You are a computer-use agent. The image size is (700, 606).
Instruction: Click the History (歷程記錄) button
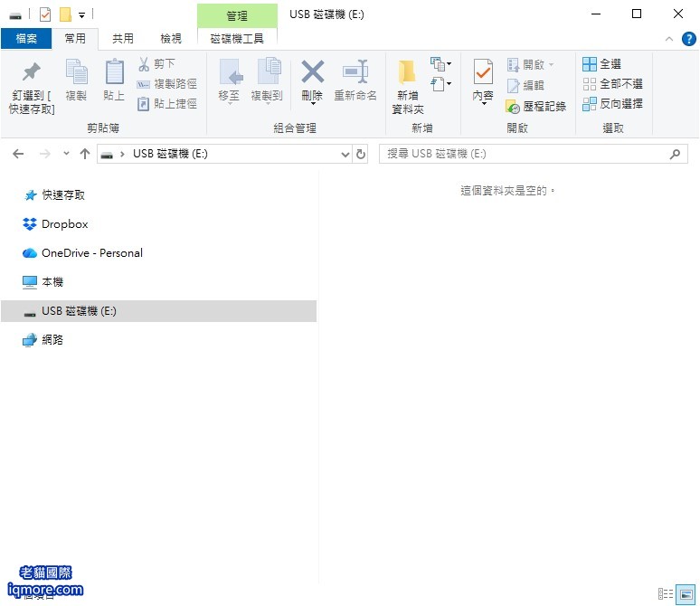click(535, 107)
